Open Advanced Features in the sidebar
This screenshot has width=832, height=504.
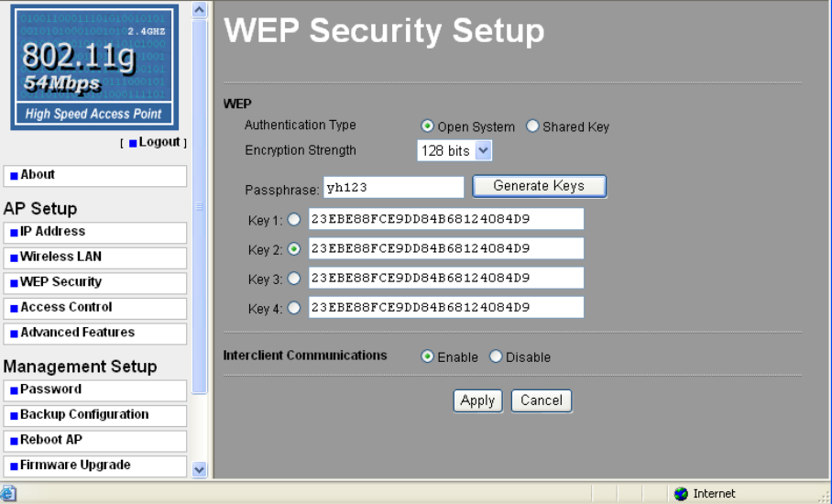pos(95,334)
